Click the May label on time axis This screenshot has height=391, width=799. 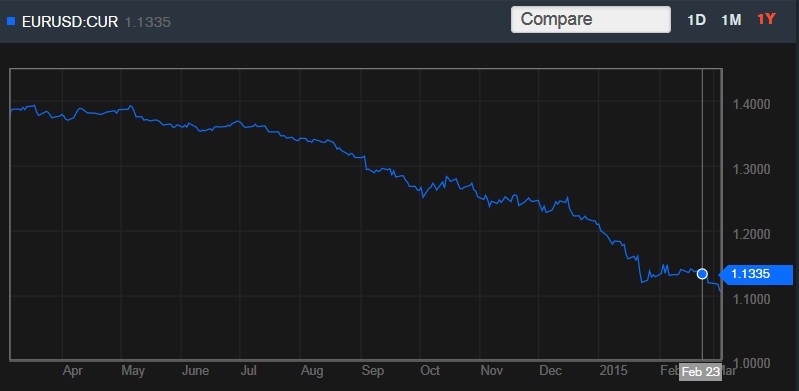coord(133,371)
